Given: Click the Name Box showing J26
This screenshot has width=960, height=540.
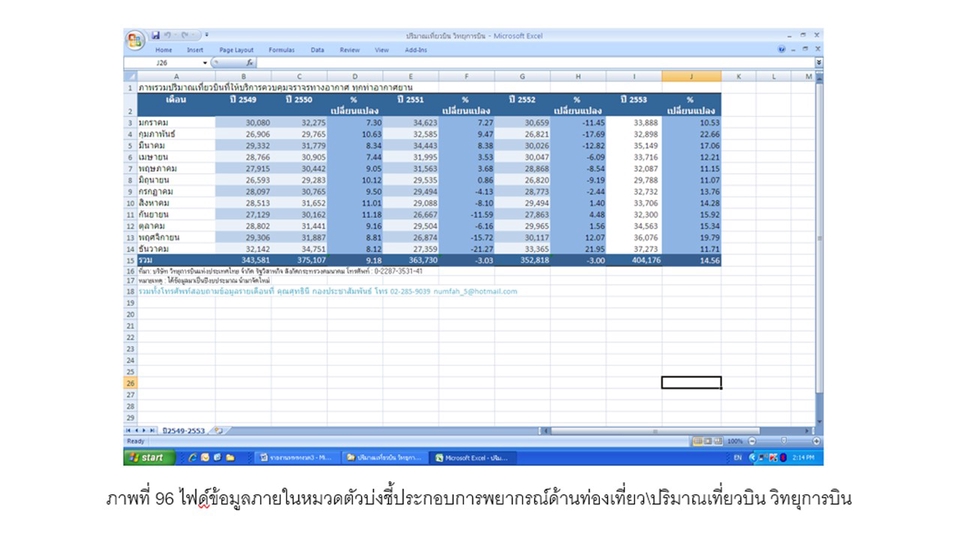Looking at the screenshot, I should point(162,63).
